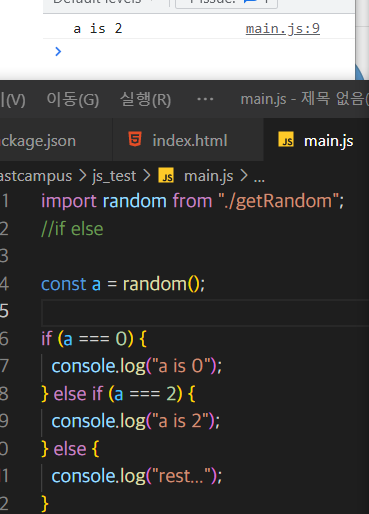The width and height of the screenshot is (369, 514).
Task: Expand the hidden menus ellipsis
Action: pyautogui.click(x=205, y=99)
